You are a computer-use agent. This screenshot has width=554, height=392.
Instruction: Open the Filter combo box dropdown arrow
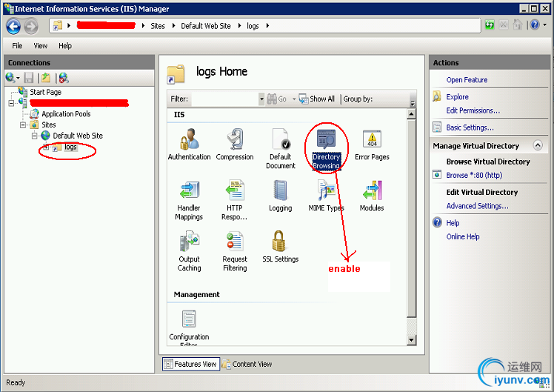261,99
